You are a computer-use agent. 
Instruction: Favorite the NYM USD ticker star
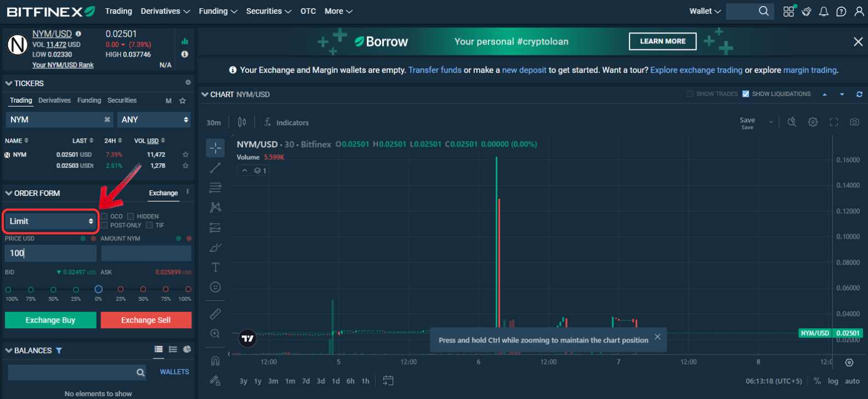(185, 155)
